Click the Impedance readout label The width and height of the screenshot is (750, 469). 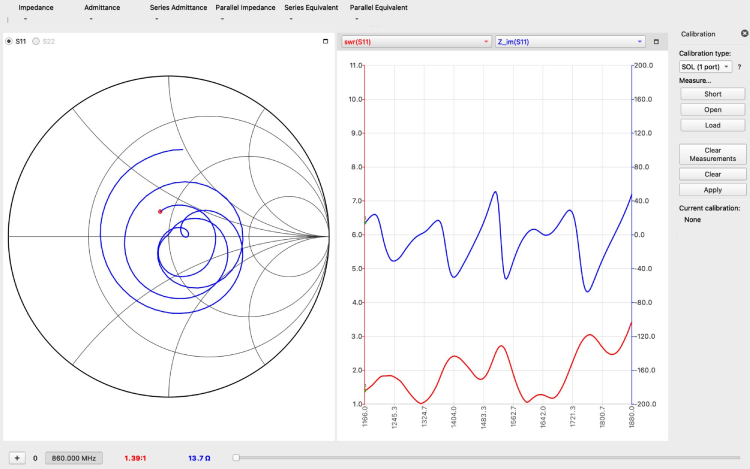36,7
